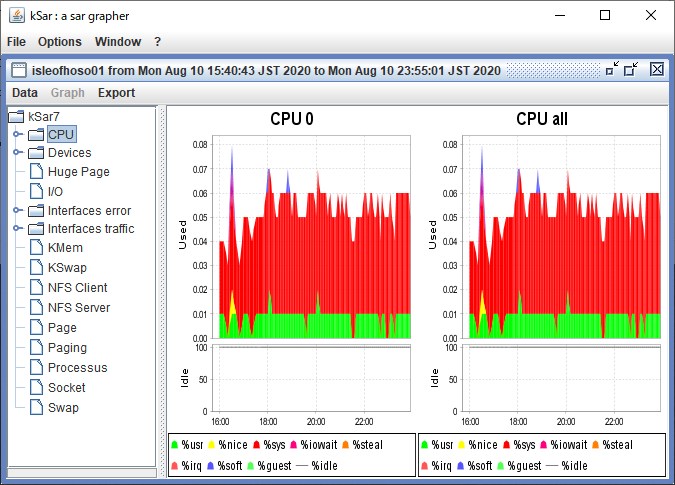
Task: Click the Huge Page document icon
Action: click(x=37, y=171)
